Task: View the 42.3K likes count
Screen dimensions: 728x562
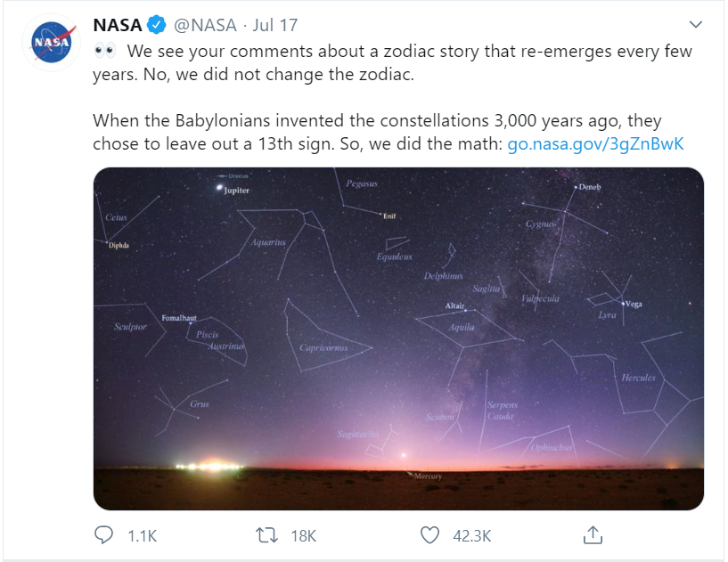Action: click(x=472, y=536)
